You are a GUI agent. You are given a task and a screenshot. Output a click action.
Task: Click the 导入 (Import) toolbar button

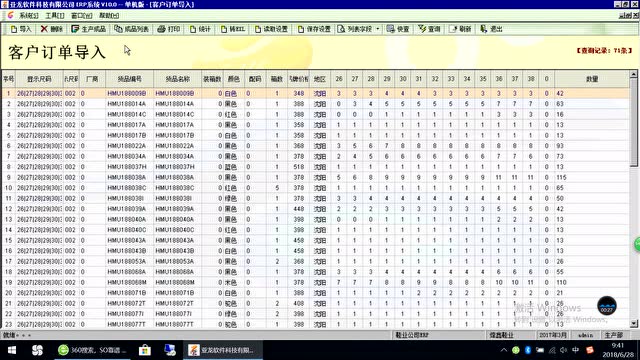point(21,29)
